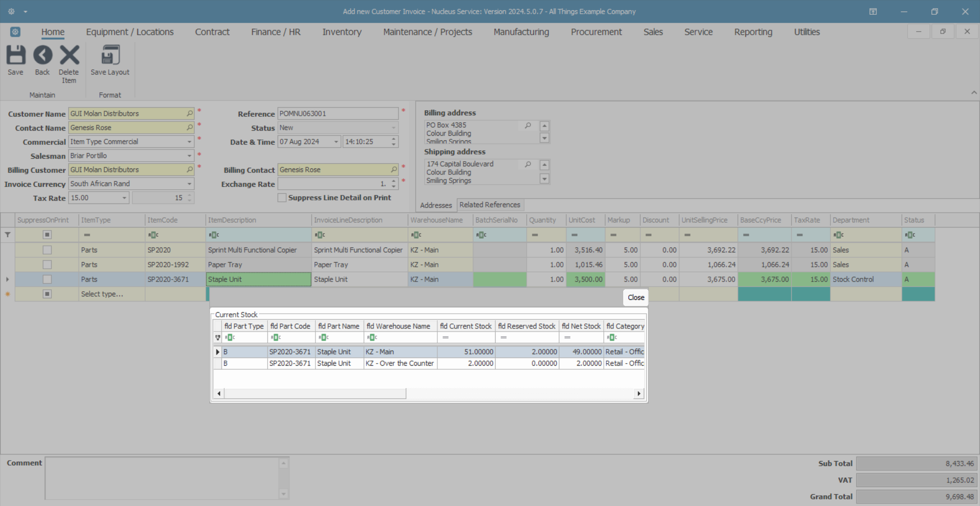Click the Save Layout icon
Viewport: 980px width, 506px height.
click(110, 56)
